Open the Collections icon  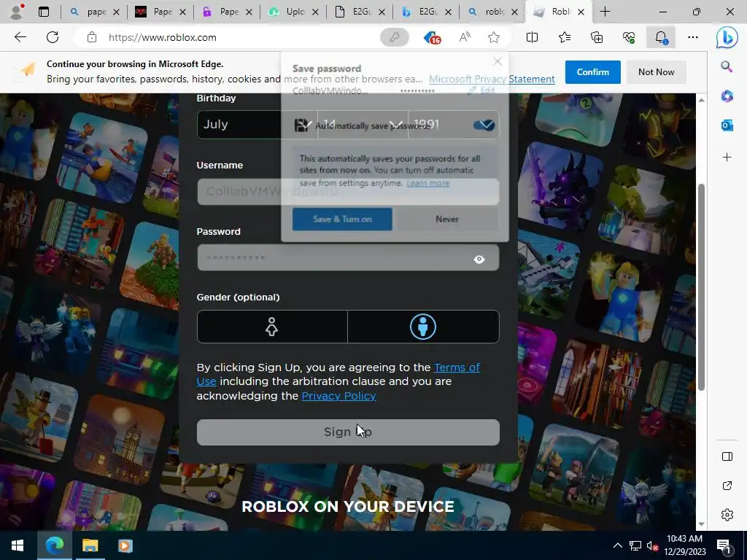pyautogui.click(x=597, y=37)
